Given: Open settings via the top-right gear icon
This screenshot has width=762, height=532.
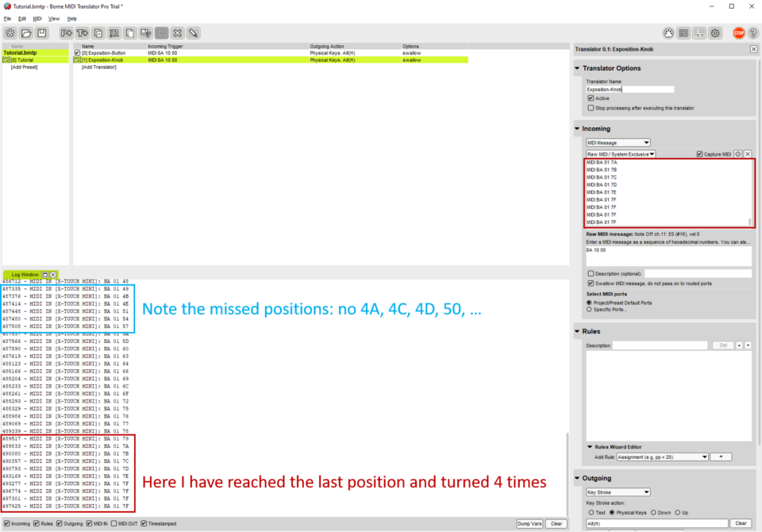Looking at the screenshot, I should click(x=715, y=33).
